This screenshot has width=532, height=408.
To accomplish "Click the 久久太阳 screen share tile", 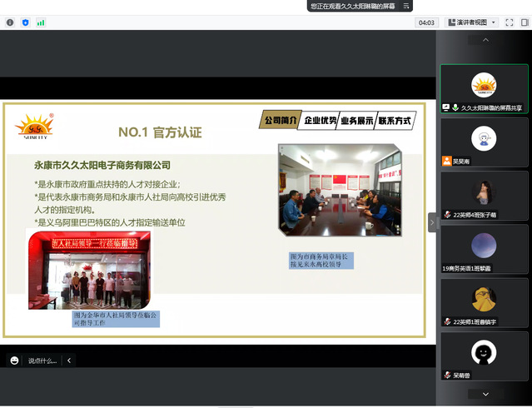I will pos(485,88).
